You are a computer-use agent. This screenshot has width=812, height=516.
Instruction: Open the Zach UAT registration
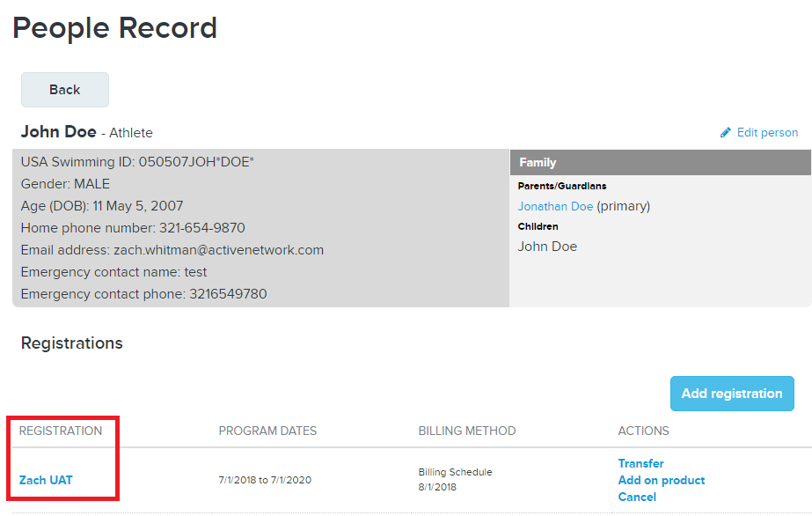(x=46, y=480)
